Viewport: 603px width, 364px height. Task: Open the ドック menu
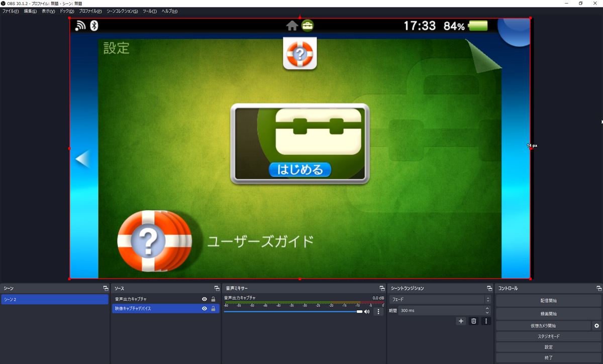pyautogui.click(x=67, y=11)
